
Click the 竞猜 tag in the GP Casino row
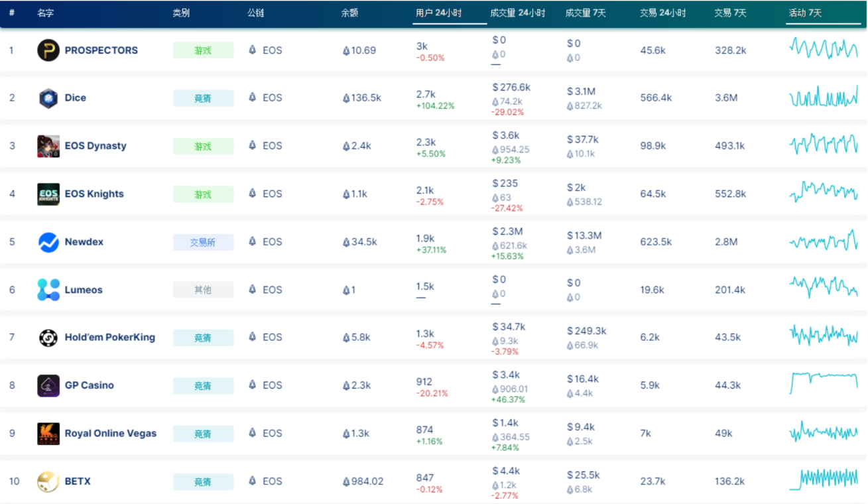(203, 386)
